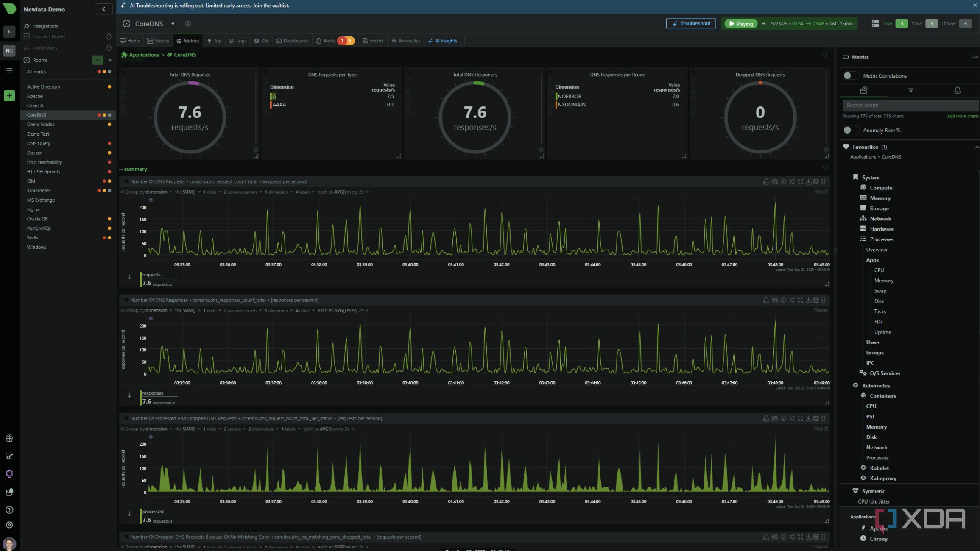The image size is (980, 551).
Task: Select Kubernetes room in sidebar
Action: 68,191
